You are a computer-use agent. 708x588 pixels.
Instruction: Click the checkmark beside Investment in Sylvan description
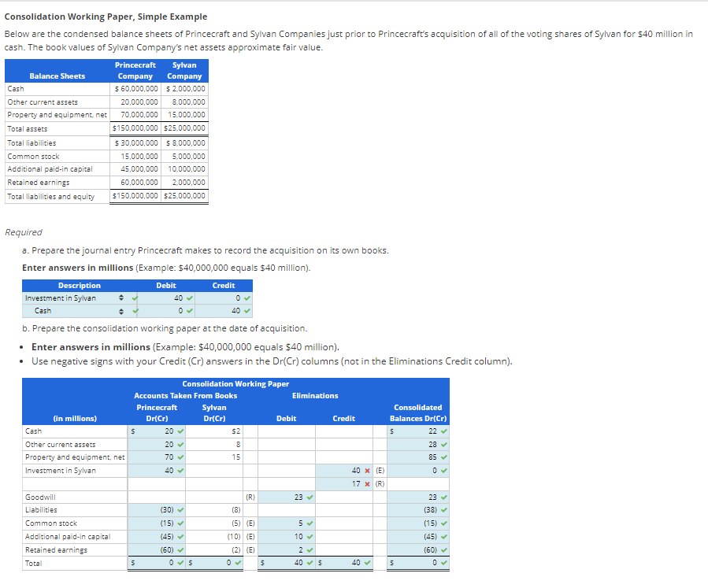135,298
